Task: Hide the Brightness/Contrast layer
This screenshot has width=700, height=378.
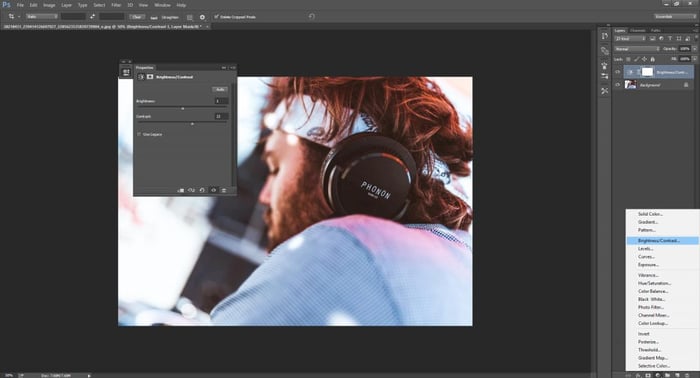Action: pos(618,72)
